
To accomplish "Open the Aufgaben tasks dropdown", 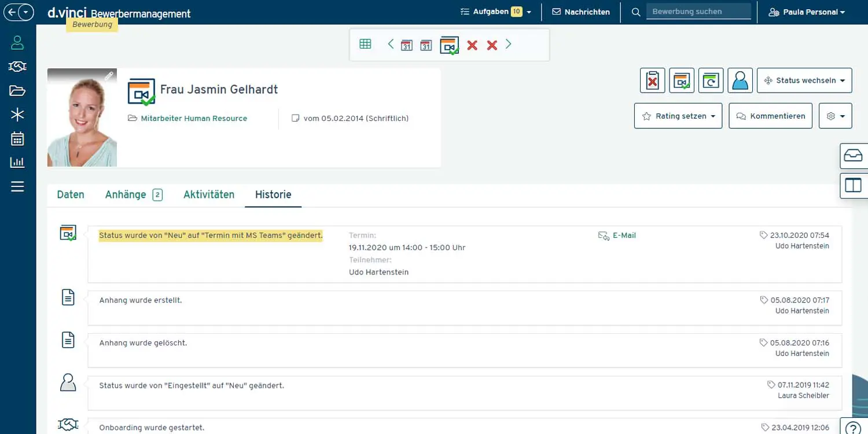I will (x=495, y=12).
